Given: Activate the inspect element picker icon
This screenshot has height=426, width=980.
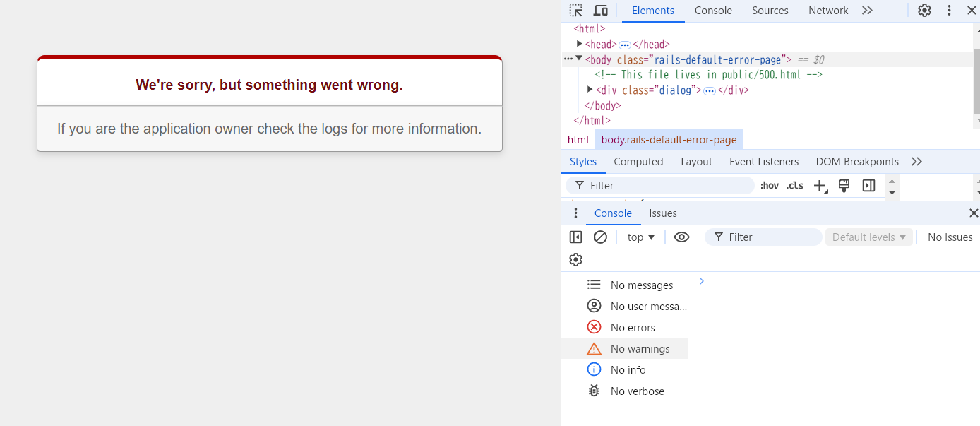Looking at the screenshot, I should pos(576,11).
